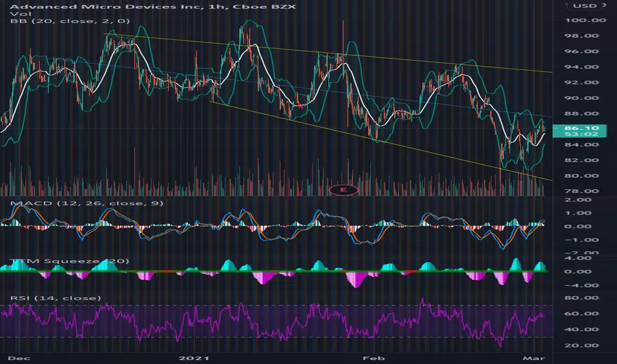617x364 pixels.
Task: Open the USD currency selector
Action: (x=585, y=5)
